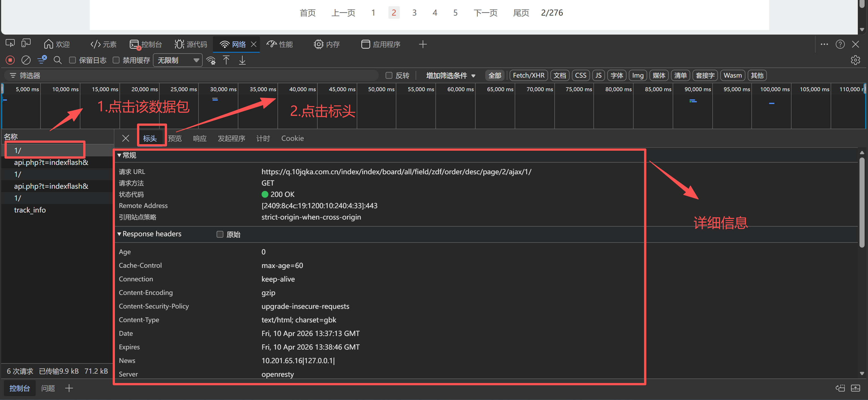
Task: Open the 控制台 DevTools tab
Action: tap(146, 44)
